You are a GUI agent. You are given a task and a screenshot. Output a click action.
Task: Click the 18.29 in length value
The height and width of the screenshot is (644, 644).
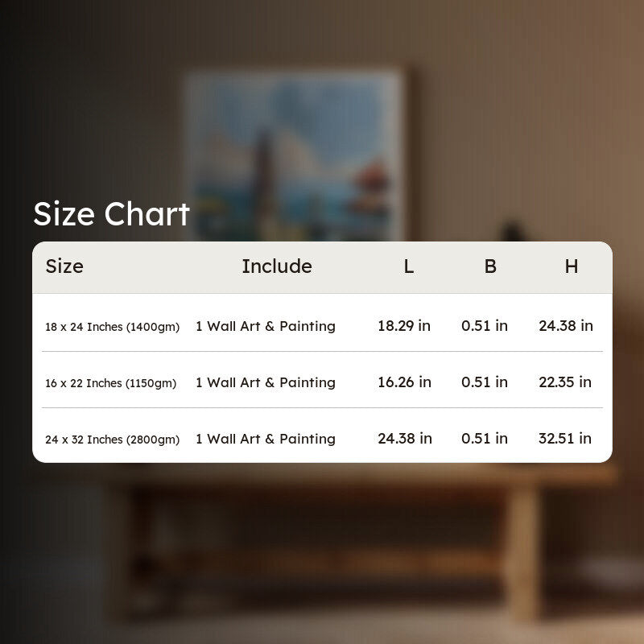pyautogui.click(x=404, y=326)
